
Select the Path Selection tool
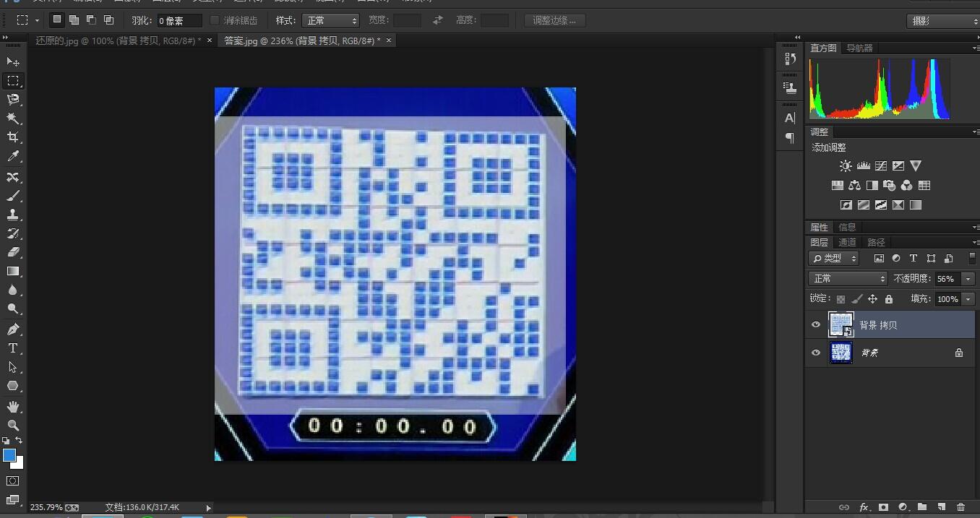point(13,367)
